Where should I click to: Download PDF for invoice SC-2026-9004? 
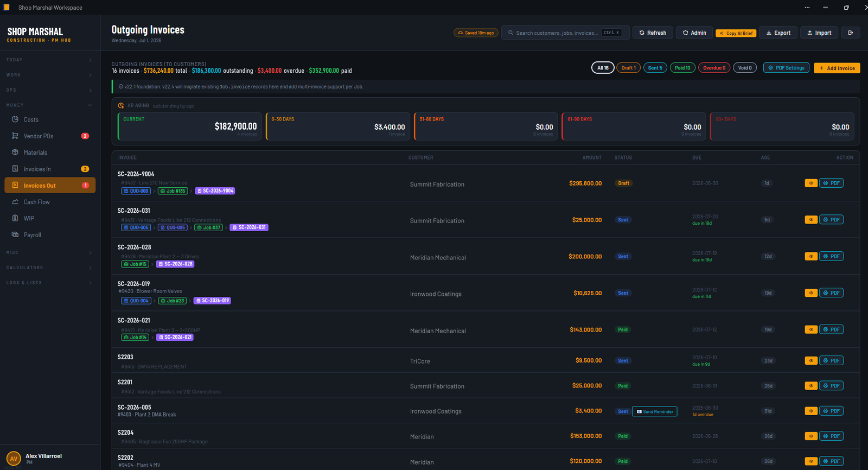click(831, 183)
